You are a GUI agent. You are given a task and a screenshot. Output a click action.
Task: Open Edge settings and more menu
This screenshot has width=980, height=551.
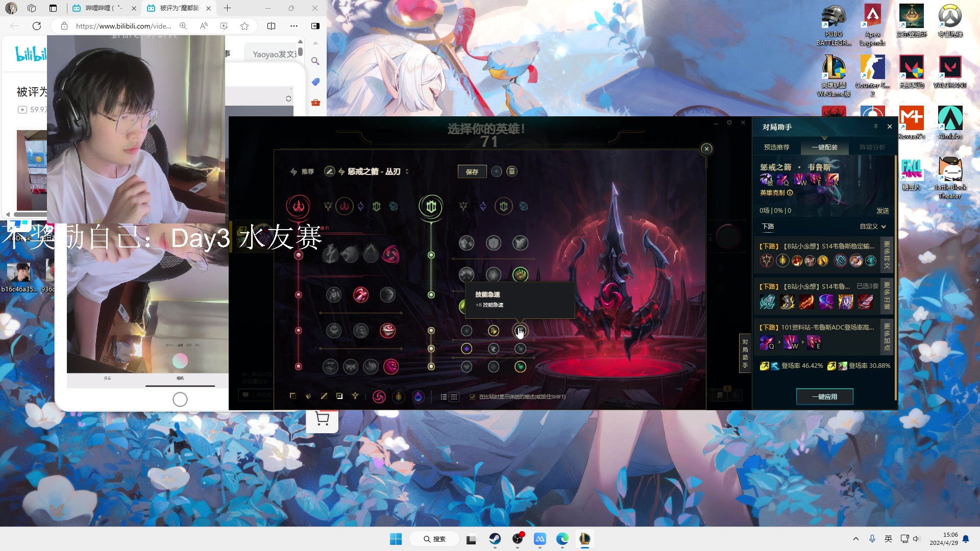pos(294,26)
